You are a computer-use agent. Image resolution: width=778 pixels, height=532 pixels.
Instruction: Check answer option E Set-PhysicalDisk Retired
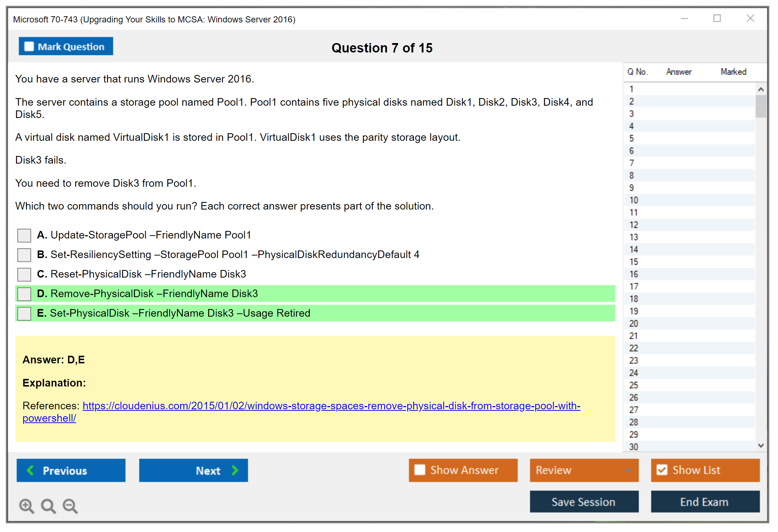pyautogui.click(x=24, y=313)
